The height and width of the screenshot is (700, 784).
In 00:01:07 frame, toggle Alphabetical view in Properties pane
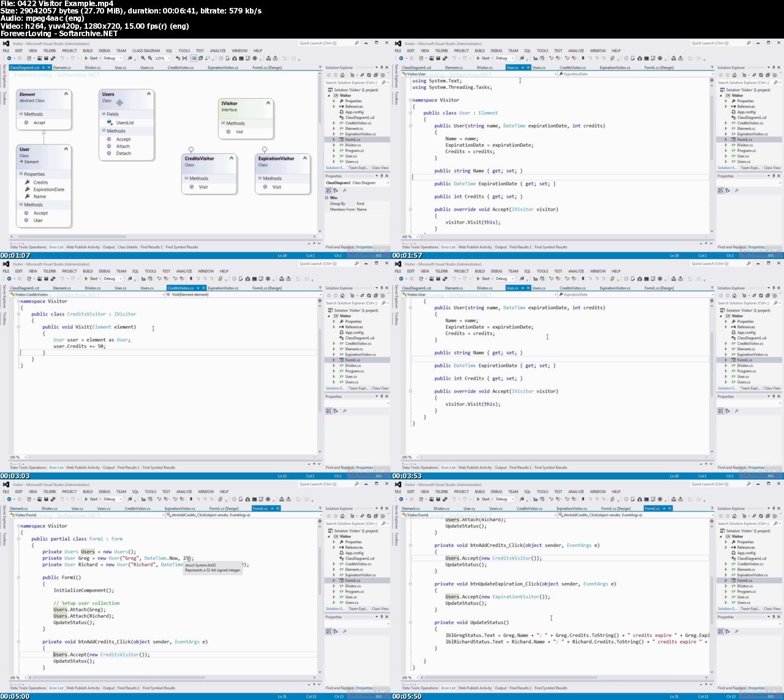tap(335, 190)
